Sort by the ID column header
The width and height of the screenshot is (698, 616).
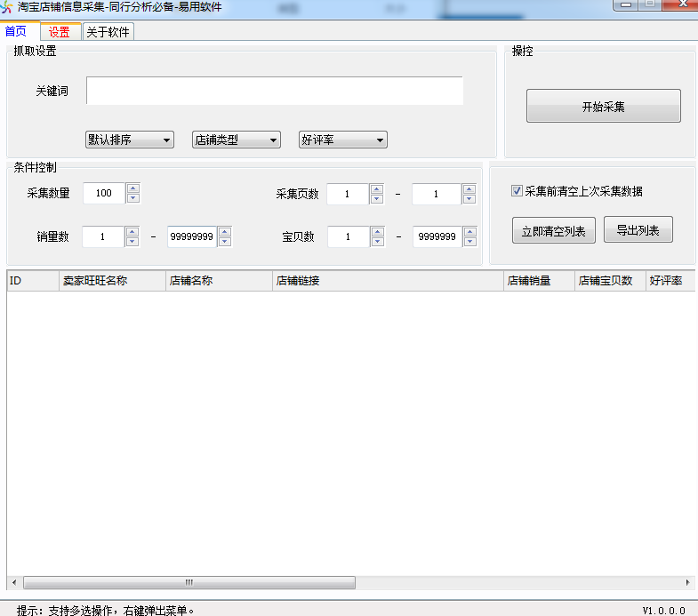pos(33,281)
